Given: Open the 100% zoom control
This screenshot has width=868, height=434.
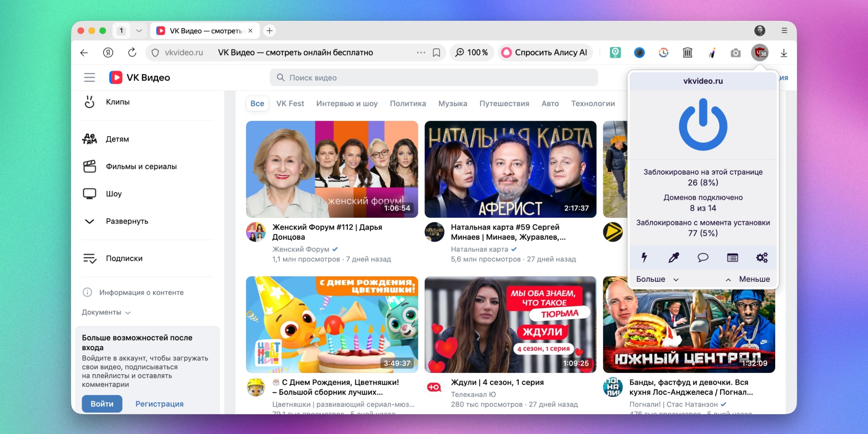Looking at the screenshot, I should [472, 53].
